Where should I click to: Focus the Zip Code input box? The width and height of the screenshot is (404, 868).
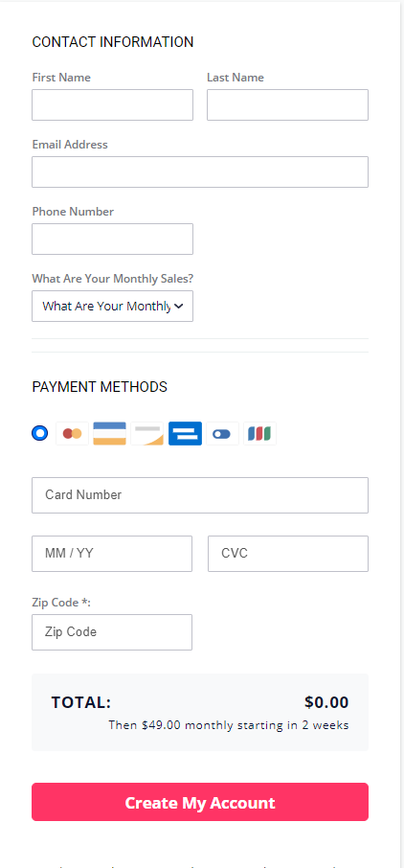pyautogui.click(x=112, y=632)
